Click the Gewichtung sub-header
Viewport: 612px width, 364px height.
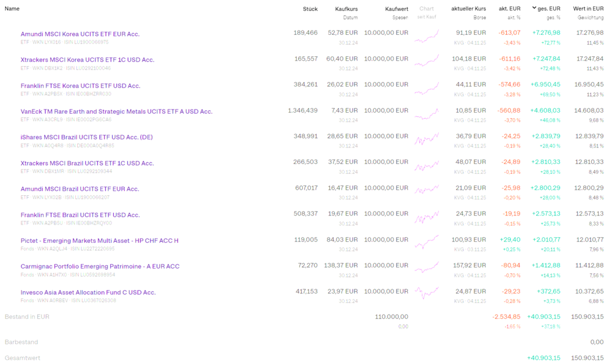click(x=591, y=18)
